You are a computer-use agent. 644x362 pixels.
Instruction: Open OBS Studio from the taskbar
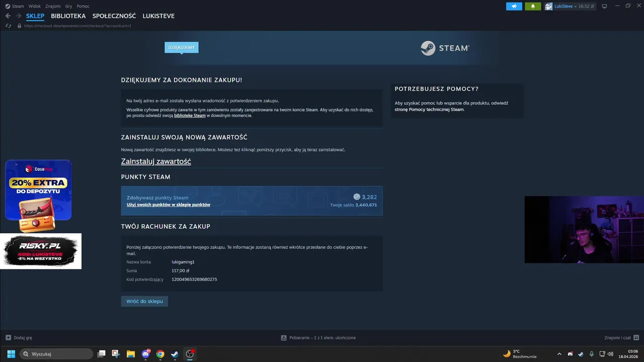[190, 354]
